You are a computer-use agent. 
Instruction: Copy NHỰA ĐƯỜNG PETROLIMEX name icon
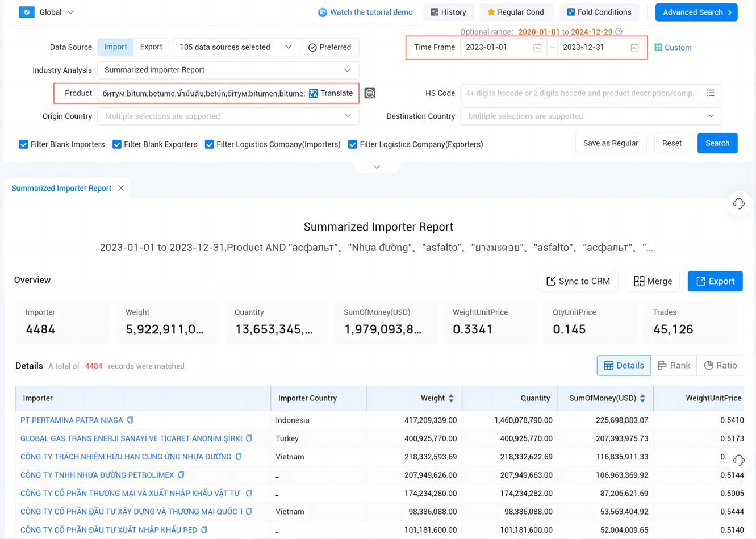point(181,475)
